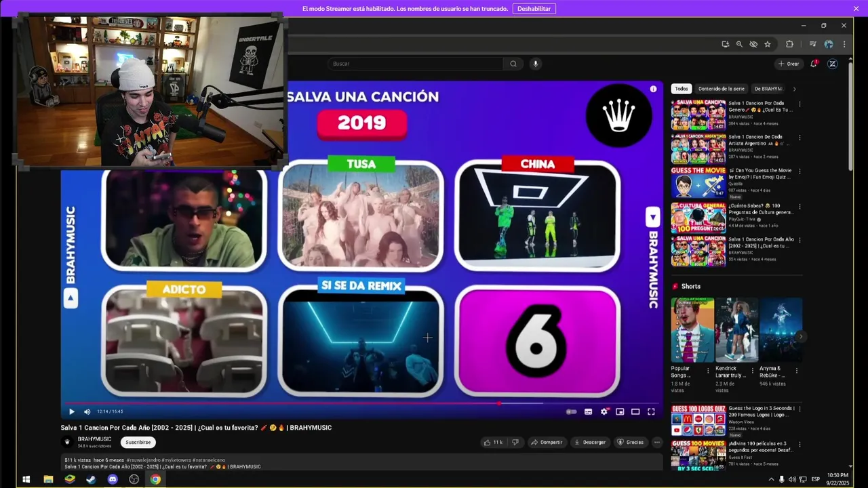The width and height of the screenshot is (868, 488).
Task: Open the Chrome three-dot menu
Action: pyautogui.click(x=844, y=44)
